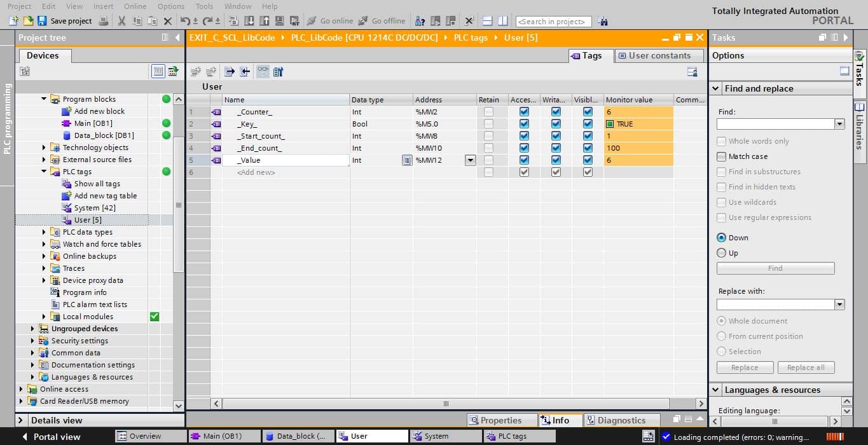Image resolution: width=868 pixels, height=445 pixels.
Task: Open the _Value address dropdown arrow
Action: point(470,160)
